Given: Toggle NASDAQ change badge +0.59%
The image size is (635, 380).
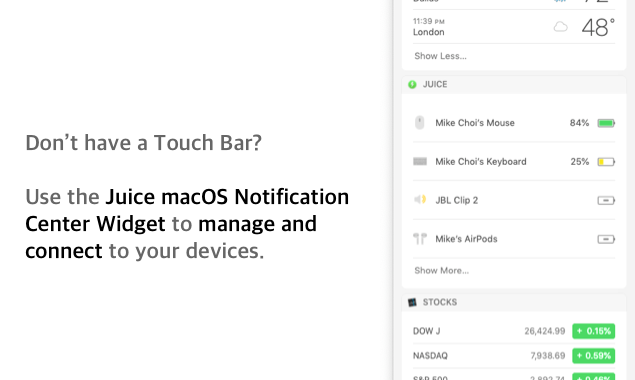Looking at the screenshot, I should tap(593, 356).
